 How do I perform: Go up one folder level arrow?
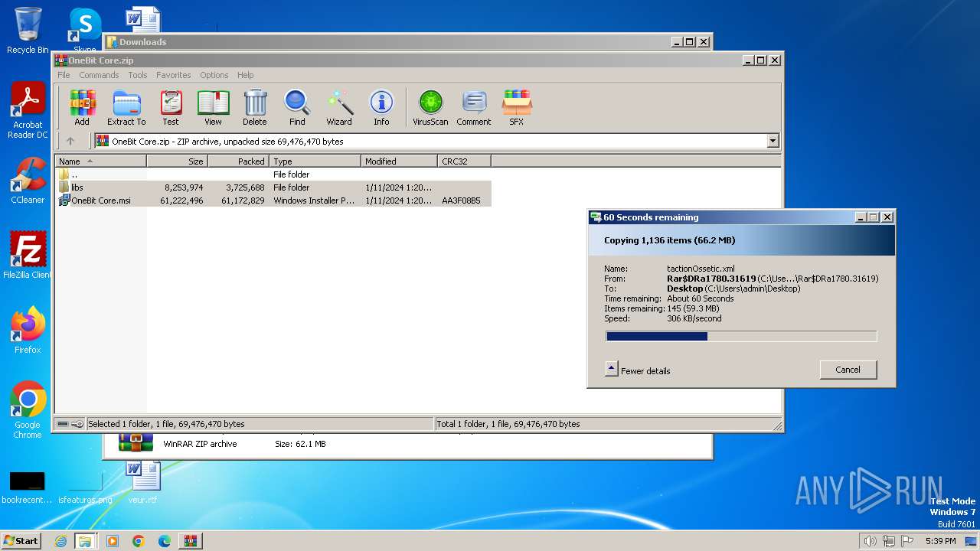(x=70, y=141)
